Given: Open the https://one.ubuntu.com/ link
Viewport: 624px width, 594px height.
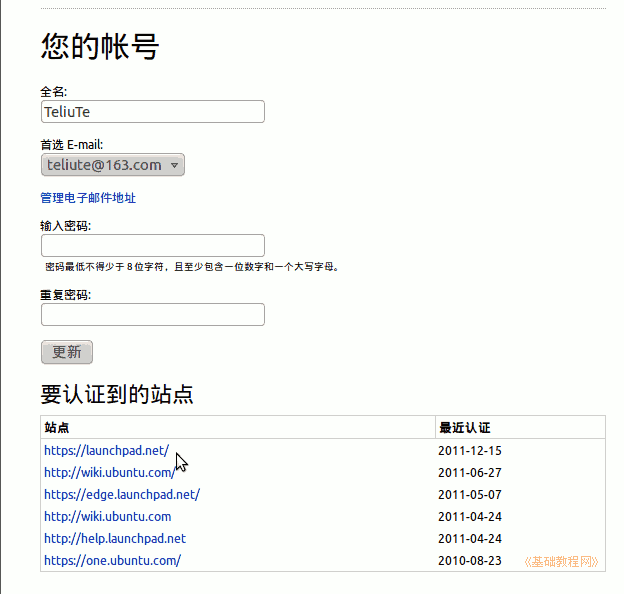Looking at the screenshot, I should [112, 561].
